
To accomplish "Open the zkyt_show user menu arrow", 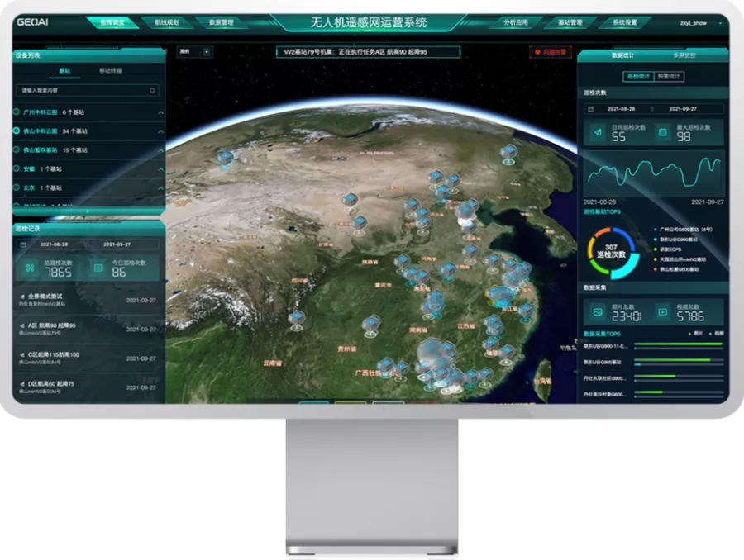I will [720, 23].
